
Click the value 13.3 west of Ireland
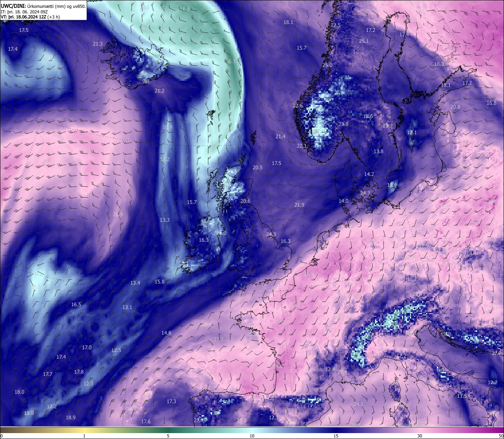coord(165,220)
